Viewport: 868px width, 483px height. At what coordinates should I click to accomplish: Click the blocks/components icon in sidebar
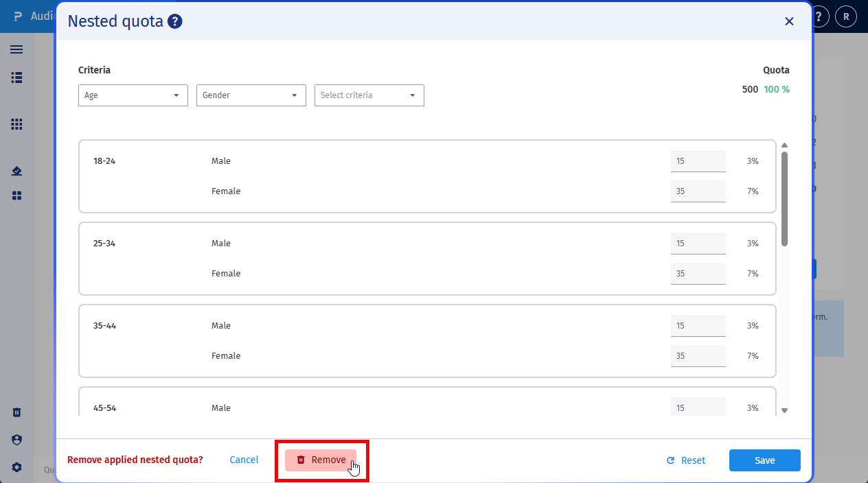16,196
